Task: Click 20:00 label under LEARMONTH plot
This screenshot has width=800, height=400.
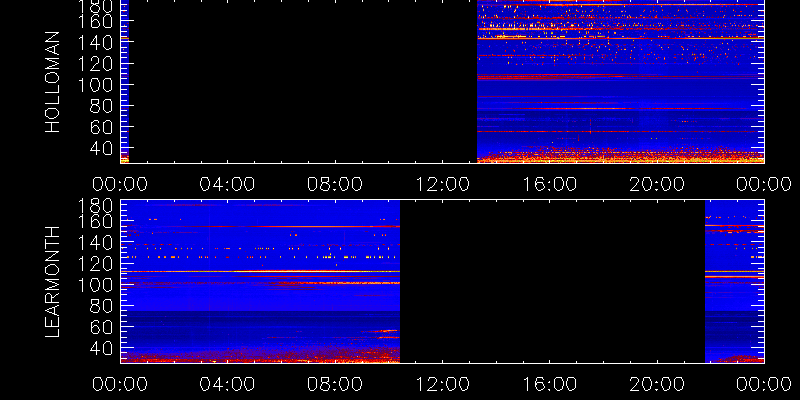Action: (657, 384)
